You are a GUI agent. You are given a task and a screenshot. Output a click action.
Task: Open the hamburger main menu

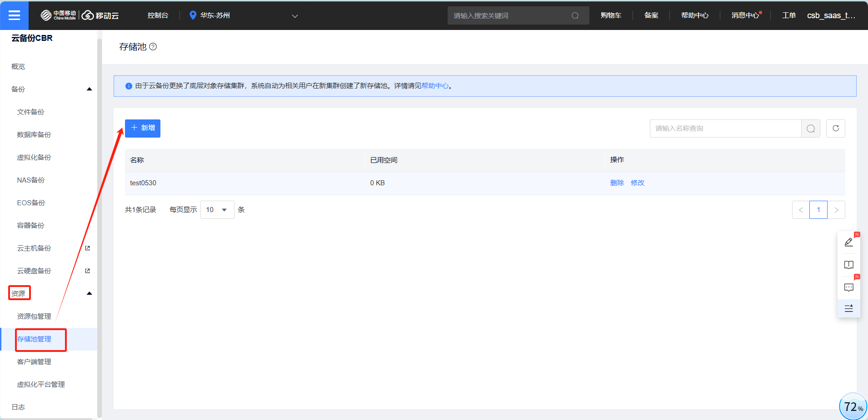point(14,15)
